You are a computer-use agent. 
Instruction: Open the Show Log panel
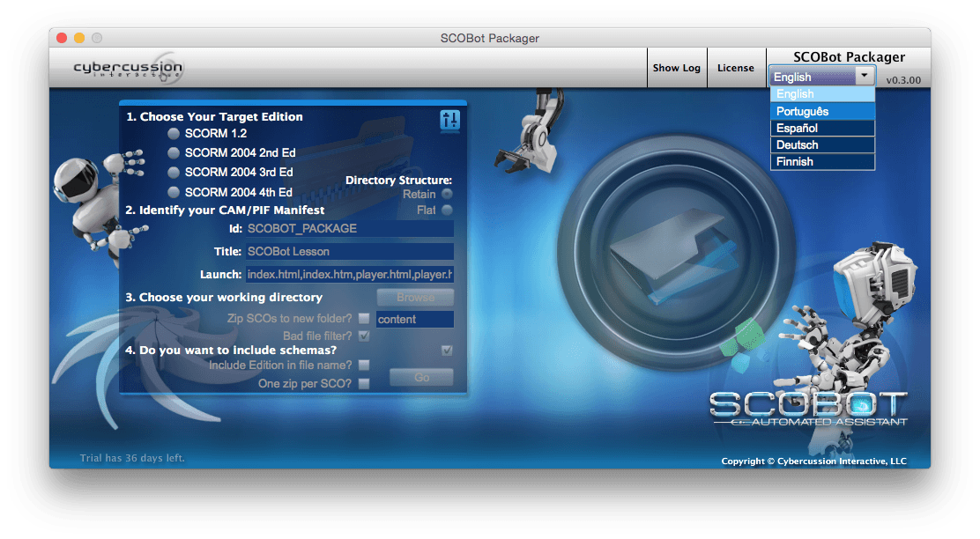coord(677,68)
